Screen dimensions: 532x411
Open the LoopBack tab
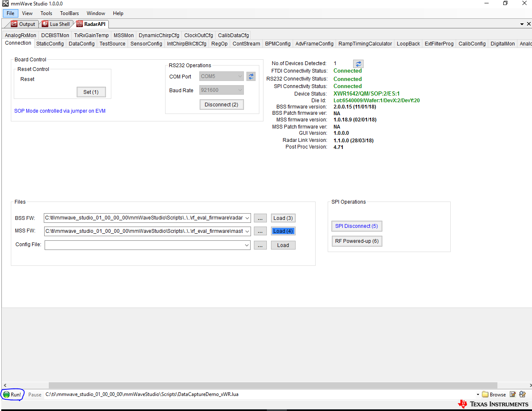[408, 44]
